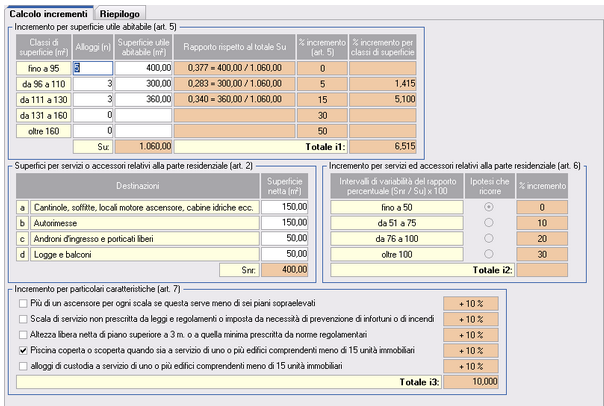Click the 5,100 increment per class cell

[383, 99]
